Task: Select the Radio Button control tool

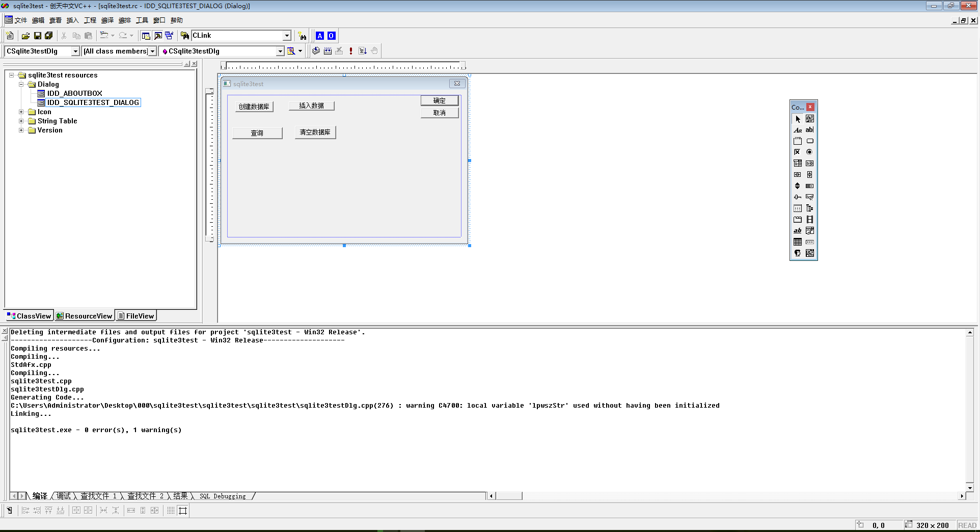Action: [x=810, y=152]
